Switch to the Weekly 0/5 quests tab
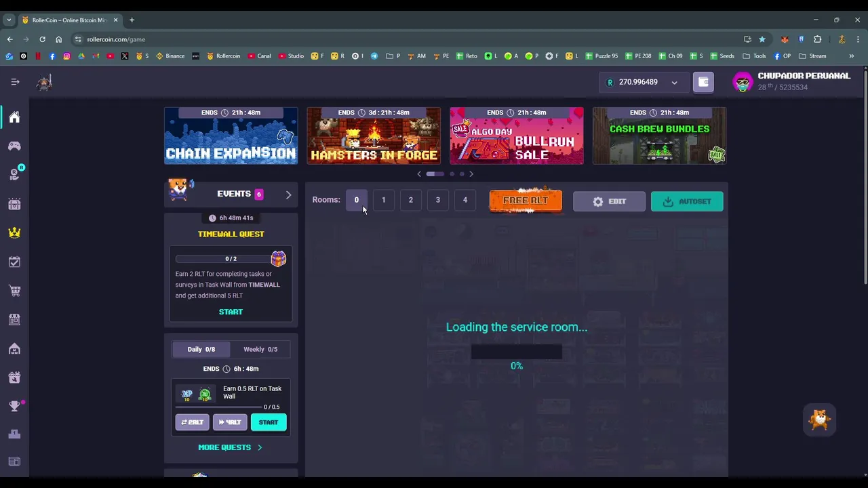The width and height of the screenshot is (868, 488). [260, 349]
